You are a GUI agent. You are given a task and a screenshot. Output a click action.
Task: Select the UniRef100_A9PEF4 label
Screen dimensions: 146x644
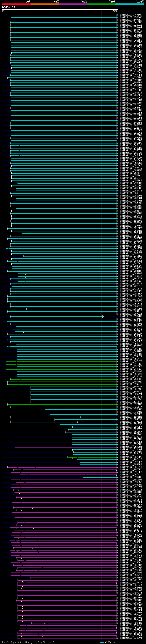click(131, 75)
